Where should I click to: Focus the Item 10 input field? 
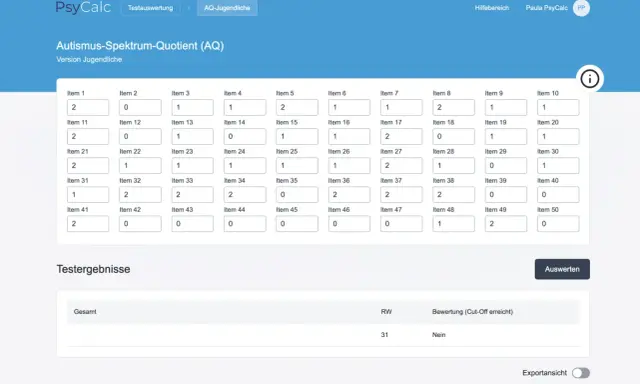(x=558, y=107)
